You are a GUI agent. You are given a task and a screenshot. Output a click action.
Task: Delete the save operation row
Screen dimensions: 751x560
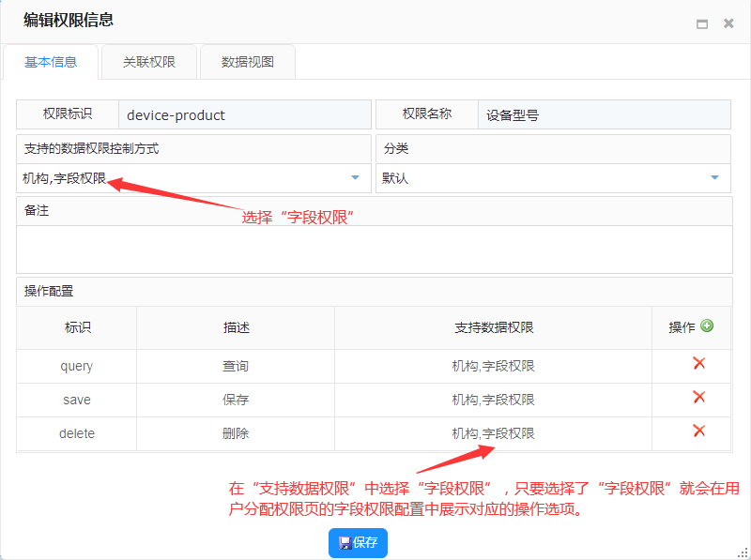[x=698, y=398]
